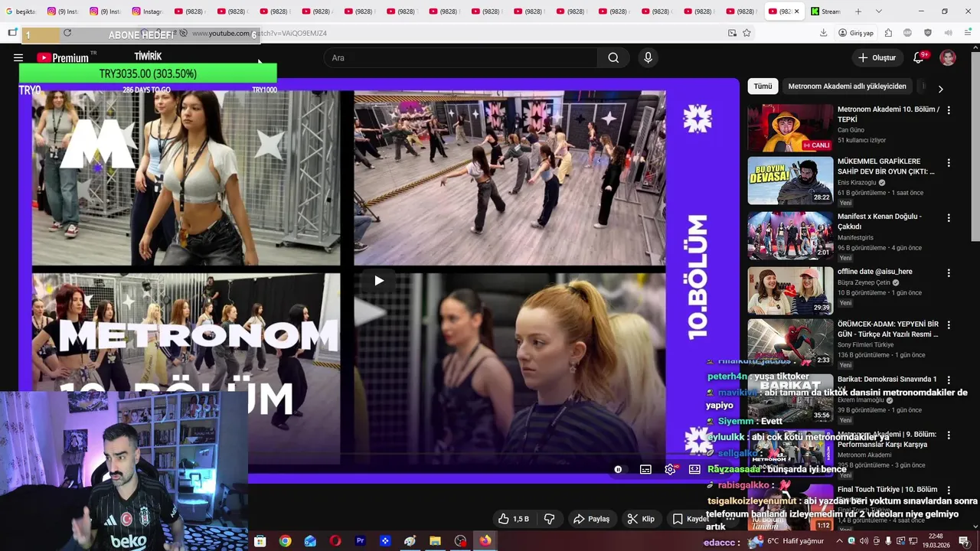This screenshot has width=980, height=551.
Task: Open the account avatar menu
Action: coord(948,57)
